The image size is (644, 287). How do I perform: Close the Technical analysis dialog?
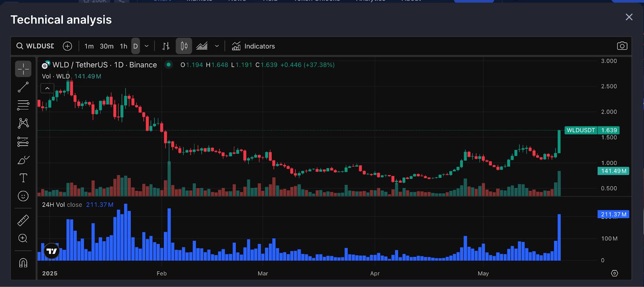pos(629,17)
